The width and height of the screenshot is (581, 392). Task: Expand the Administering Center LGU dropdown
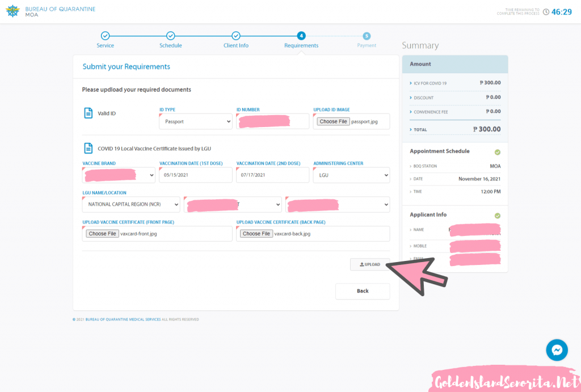[351, 175]
